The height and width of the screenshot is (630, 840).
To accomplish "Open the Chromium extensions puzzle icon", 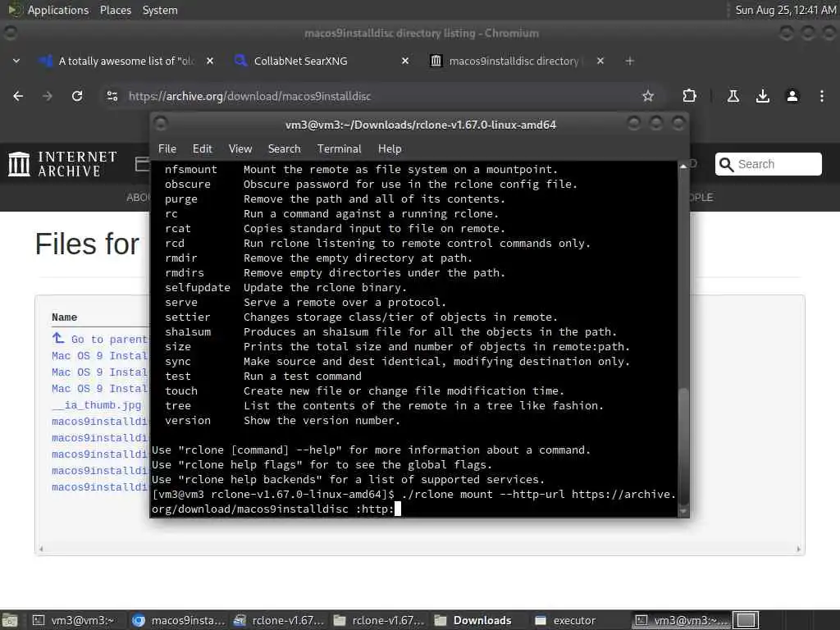I will tap(689, 96).
